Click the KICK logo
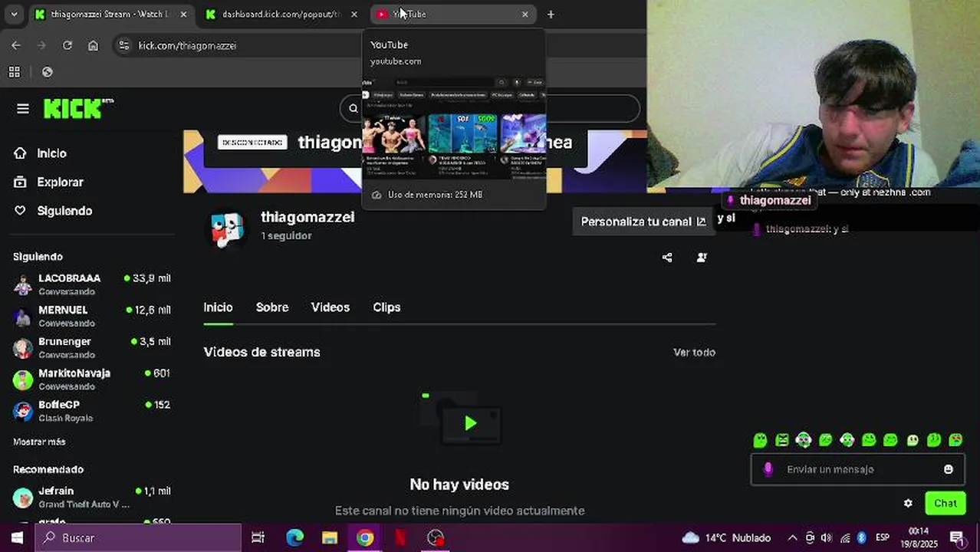Image resolution: width=980 pixels, height=552 pixels. tap(77, 109)
